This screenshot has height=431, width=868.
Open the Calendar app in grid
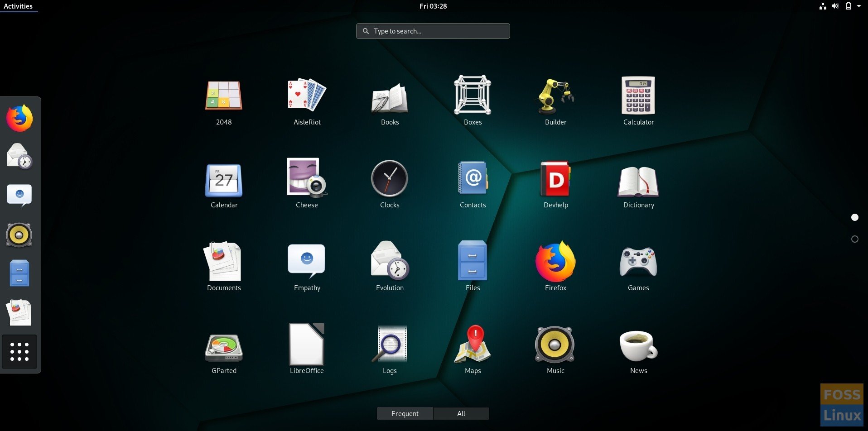(x=224, y=180)
